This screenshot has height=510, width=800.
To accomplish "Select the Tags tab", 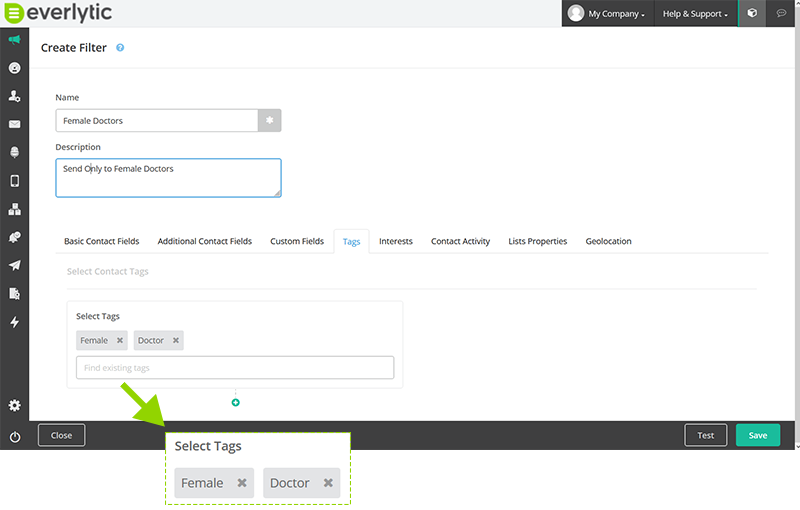I will tap(352, 241).
